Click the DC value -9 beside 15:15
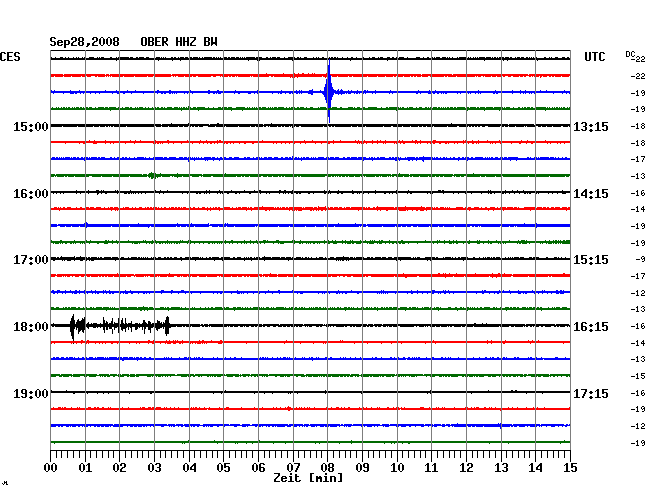 [640, 259]
